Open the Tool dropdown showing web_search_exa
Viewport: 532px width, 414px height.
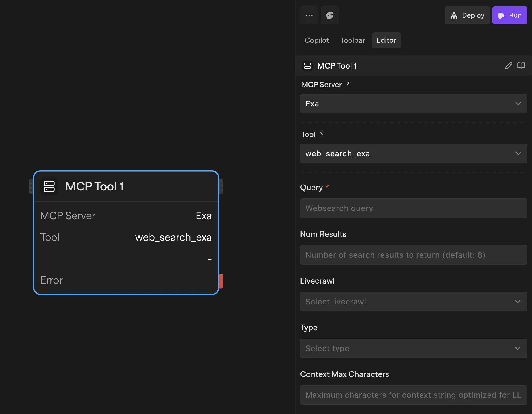414,153
